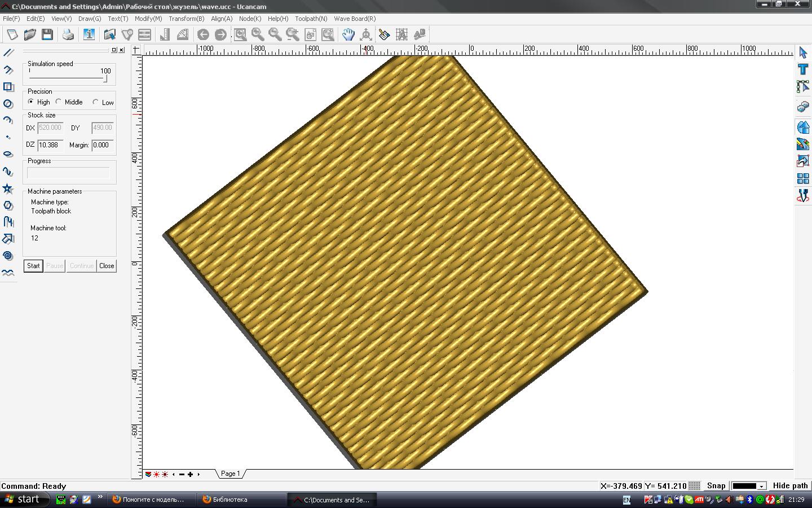
Task: Select the zoom in magnifier
Action: pos(258,34)
